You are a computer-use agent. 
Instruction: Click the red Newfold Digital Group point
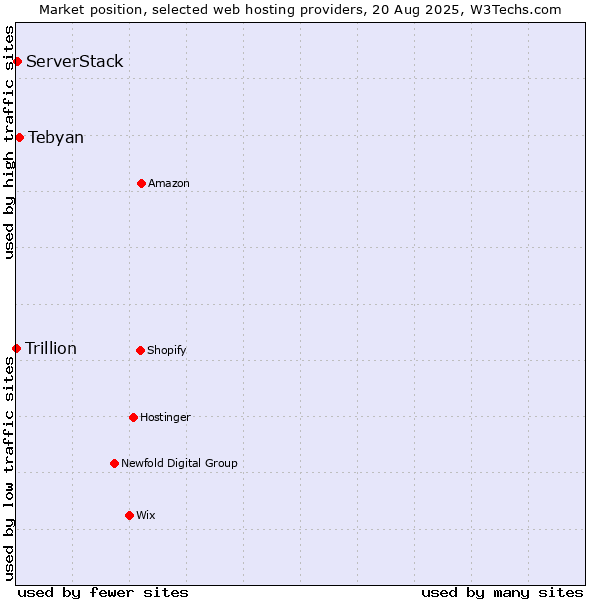pos(114,464)
